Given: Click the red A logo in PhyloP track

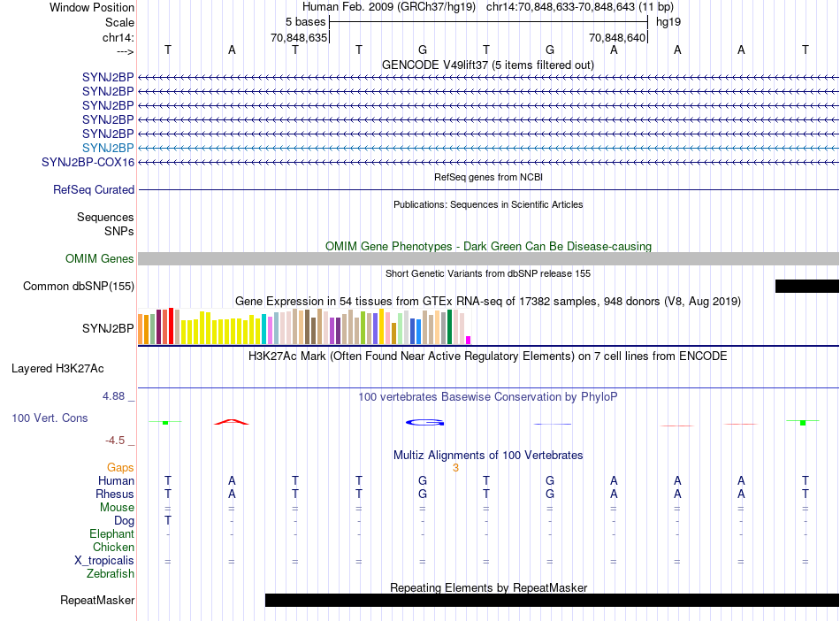Looking at the screenshot, I should pos(232,422).
